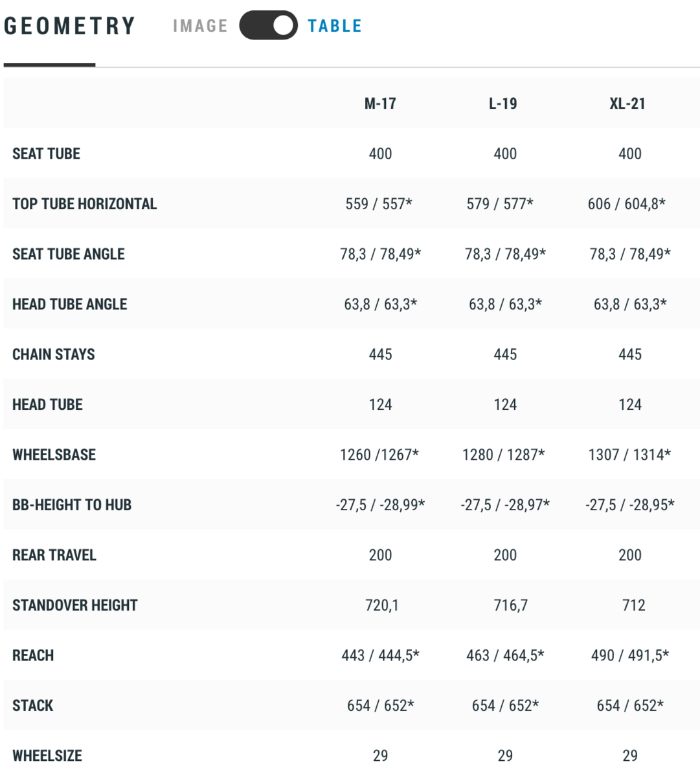The image size is (700, 777).
Task: Click the SEAT TUBE ANGLE row label
Action: pyautogui.click(x=69, y=254)
